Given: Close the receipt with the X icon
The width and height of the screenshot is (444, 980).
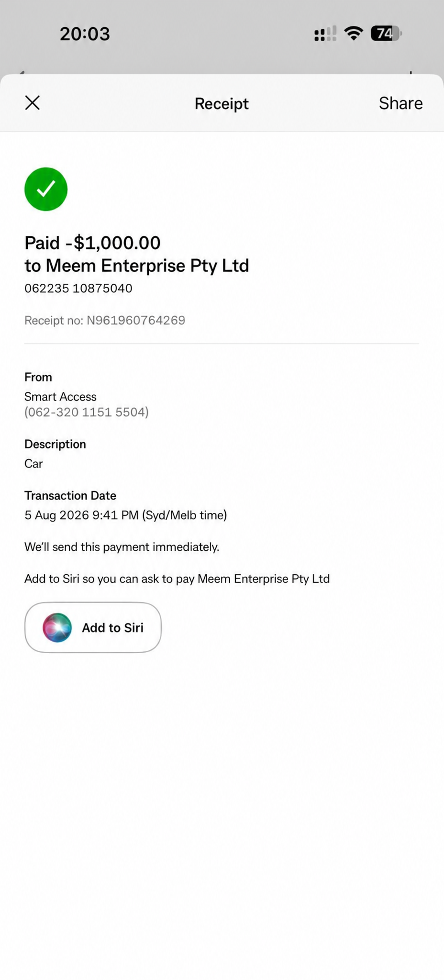Looking at the screenshot, I should [33, 103].
